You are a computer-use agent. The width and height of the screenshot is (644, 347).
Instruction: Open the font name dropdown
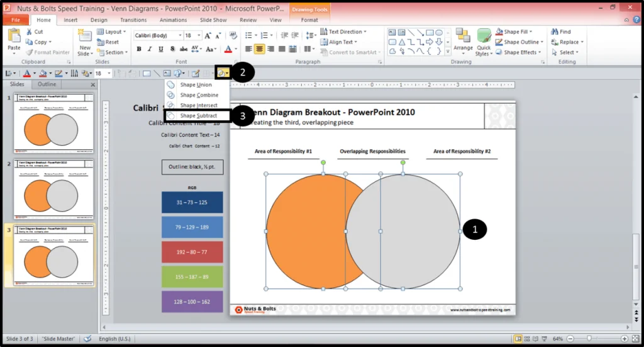(x=180, y=35)
